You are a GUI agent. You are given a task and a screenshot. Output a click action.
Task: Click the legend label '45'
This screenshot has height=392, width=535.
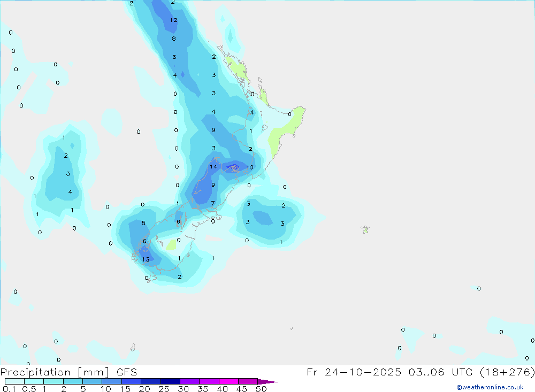coord(242,389)
